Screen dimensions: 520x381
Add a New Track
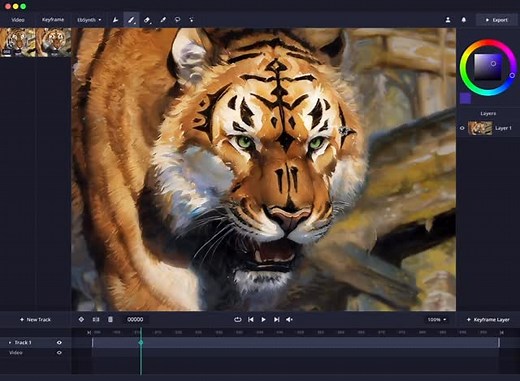tap(35, 320)
